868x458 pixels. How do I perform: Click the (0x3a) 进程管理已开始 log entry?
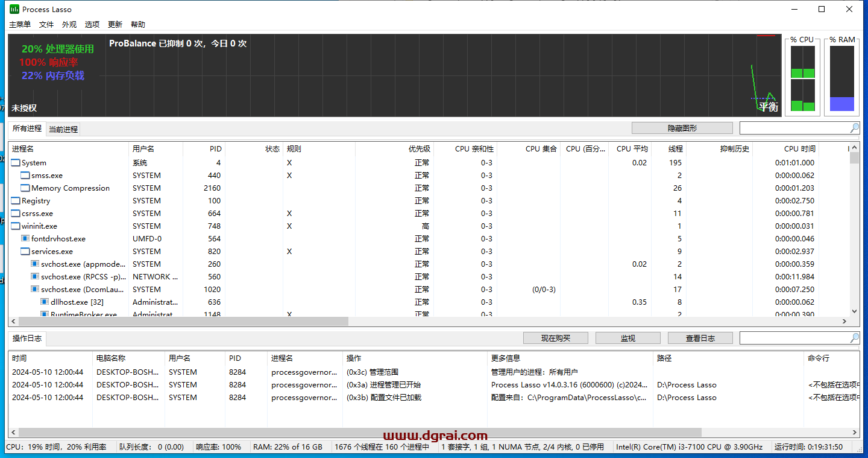pos(434,385)
